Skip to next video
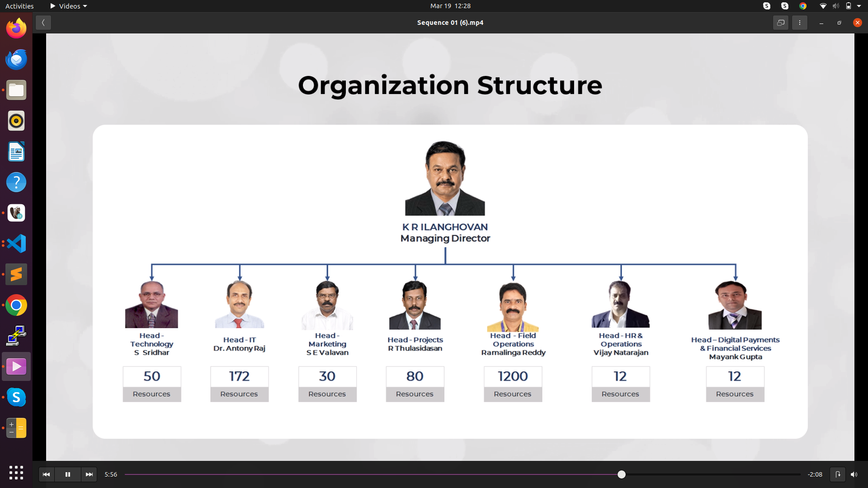The image size is (868, 488). click(89, 474)
